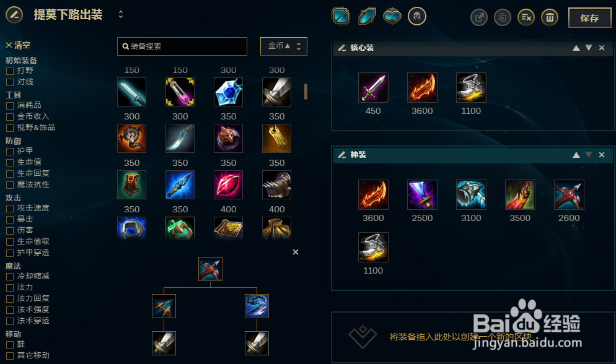The width and height of the screenshot is (616, 364).
Task: Click the export arrow icon in top toolbar
Action: pos(479,17)
